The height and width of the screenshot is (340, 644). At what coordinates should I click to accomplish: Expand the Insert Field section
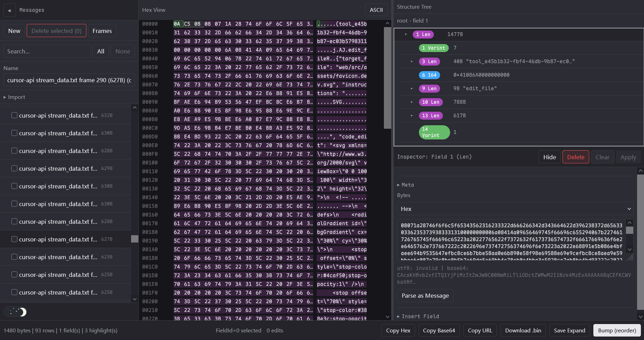[418, 316]
